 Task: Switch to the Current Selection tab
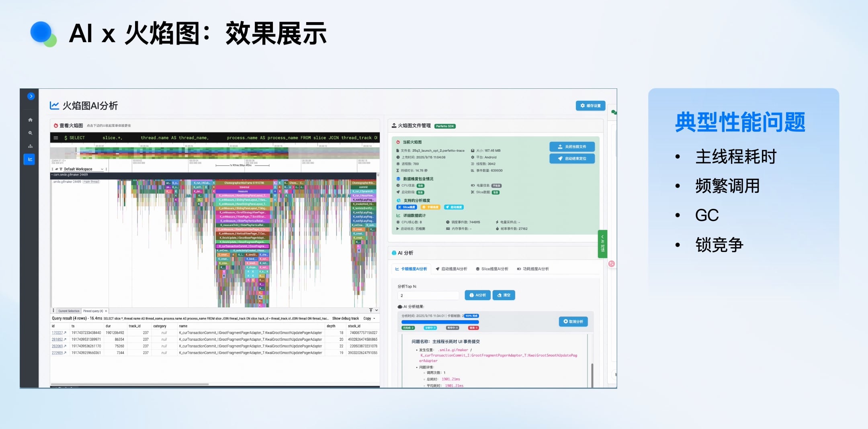point(69,311)
